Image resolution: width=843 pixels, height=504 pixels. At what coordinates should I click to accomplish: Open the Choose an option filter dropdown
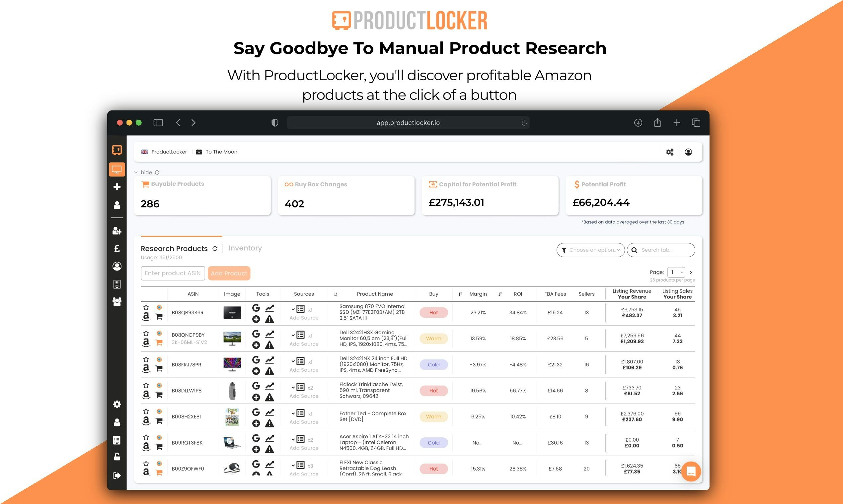590,250
